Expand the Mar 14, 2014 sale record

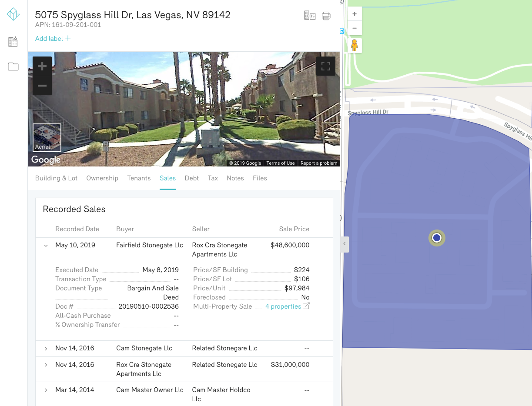(45, 390)
